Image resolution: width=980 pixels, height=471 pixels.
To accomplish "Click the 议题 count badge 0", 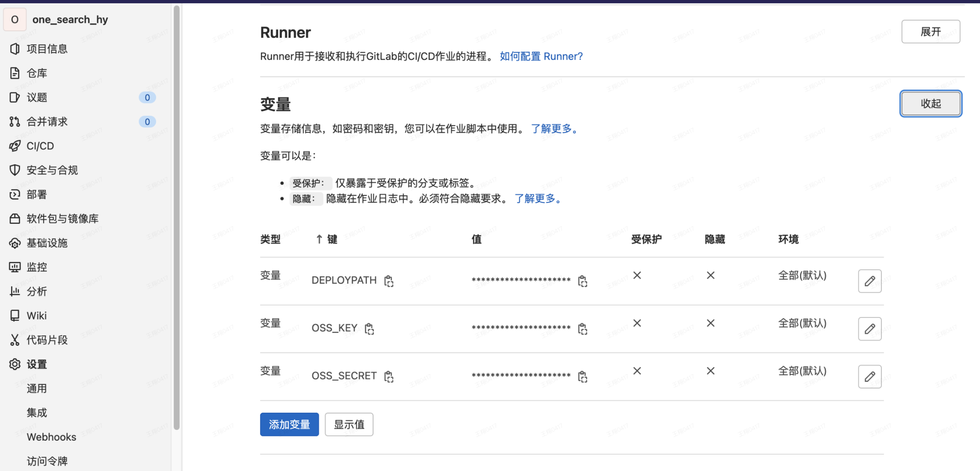I will pyautogui.click(x=147, y=97).
